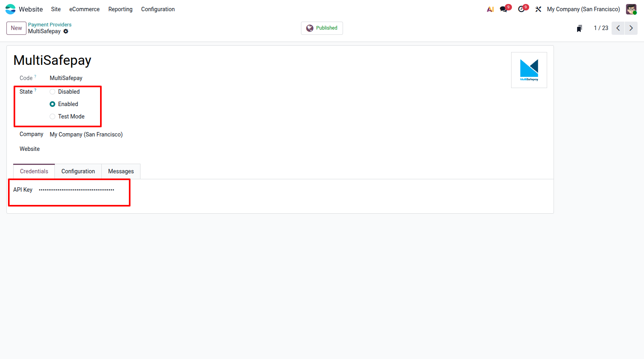Viewport: 644px width, 359px height.
Task: Open the developer tools wrench icon
Action: (x=538, y=9)
